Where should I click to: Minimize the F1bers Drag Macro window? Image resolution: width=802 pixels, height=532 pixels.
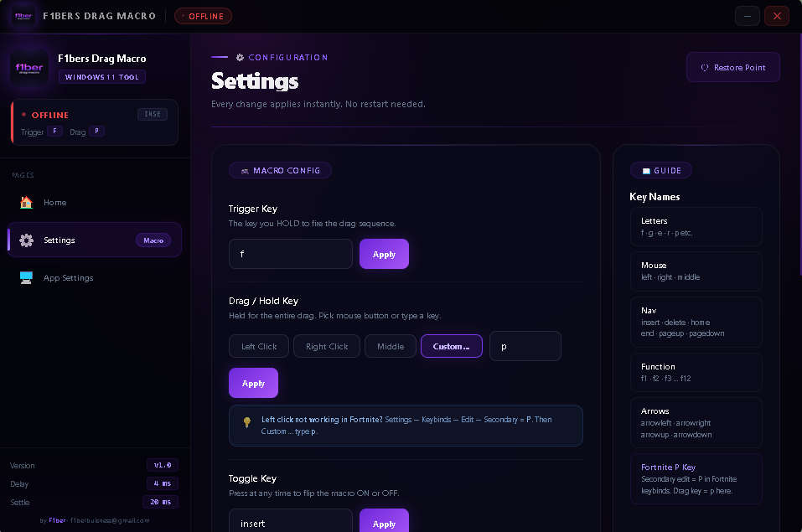tap(748, 17)
